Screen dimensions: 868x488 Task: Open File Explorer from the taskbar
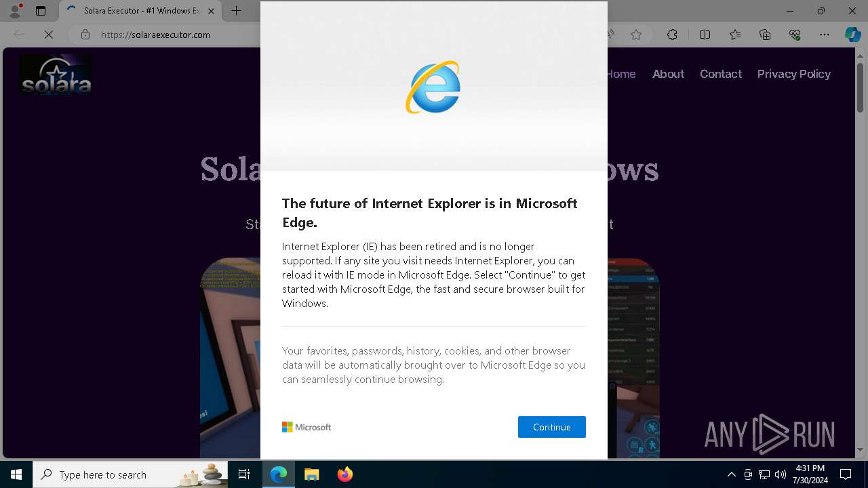pyautogui.click(x=312, y=474)
